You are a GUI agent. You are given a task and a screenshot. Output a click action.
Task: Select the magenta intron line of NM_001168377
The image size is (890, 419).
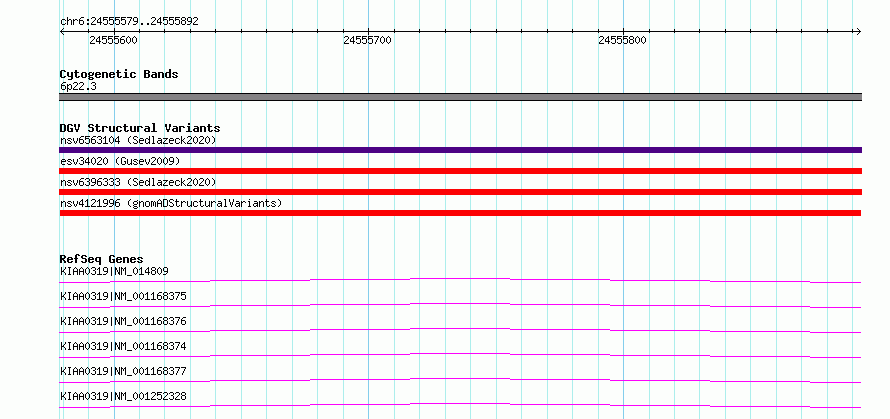tap(460, 379)
